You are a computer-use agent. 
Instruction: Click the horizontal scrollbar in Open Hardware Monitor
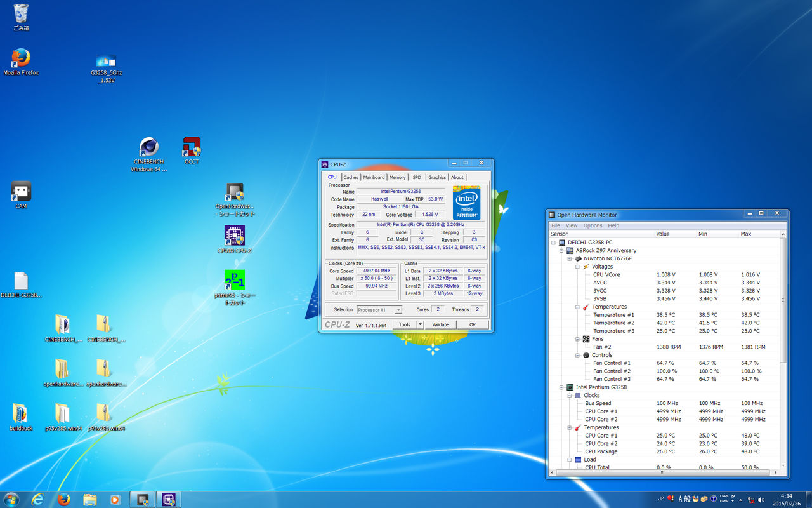coord(662,472)
